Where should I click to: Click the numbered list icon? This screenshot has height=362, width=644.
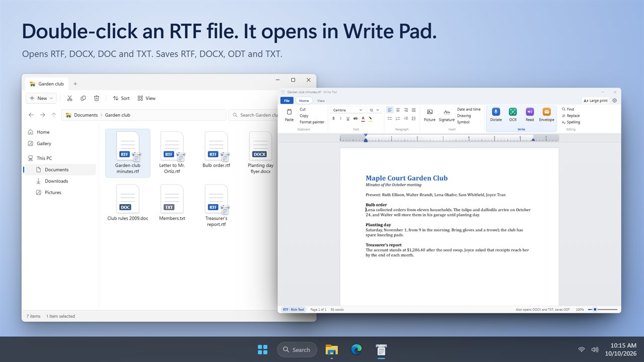click(x=397, y=119)
